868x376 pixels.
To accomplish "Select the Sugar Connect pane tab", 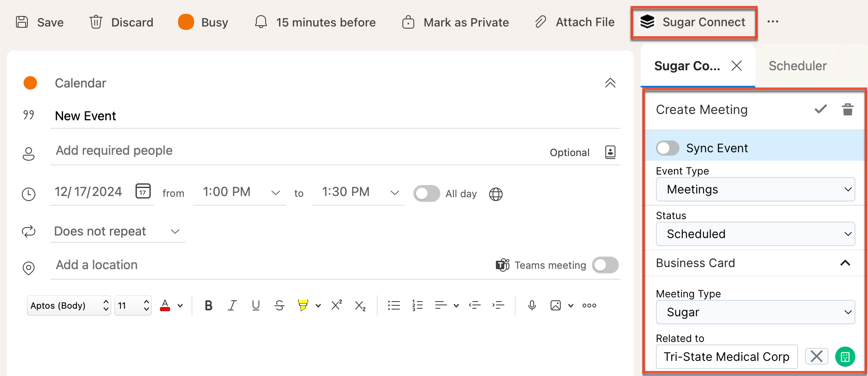I will click(687, 66).
